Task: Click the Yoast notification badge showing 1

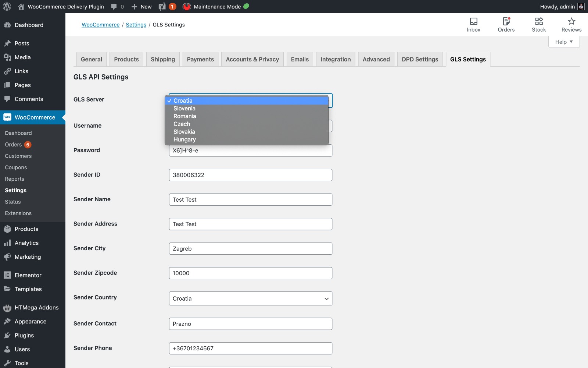Action: pos(172,7)
